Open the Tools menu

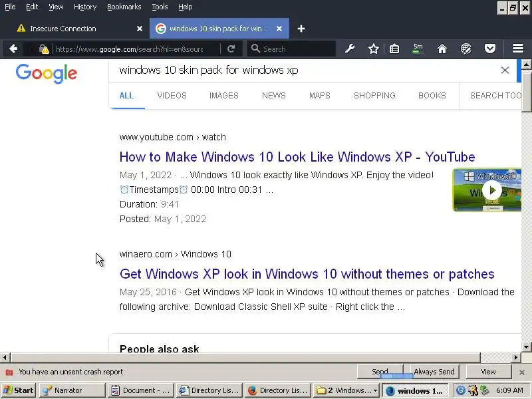pos(160,7)
